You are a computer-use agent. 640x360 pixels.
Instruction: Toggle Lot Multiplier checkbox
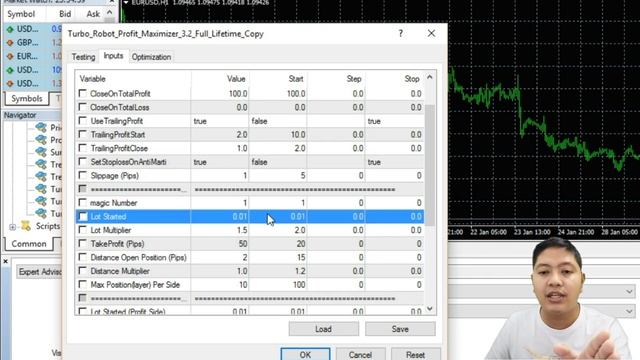click(x=82, y=230)
